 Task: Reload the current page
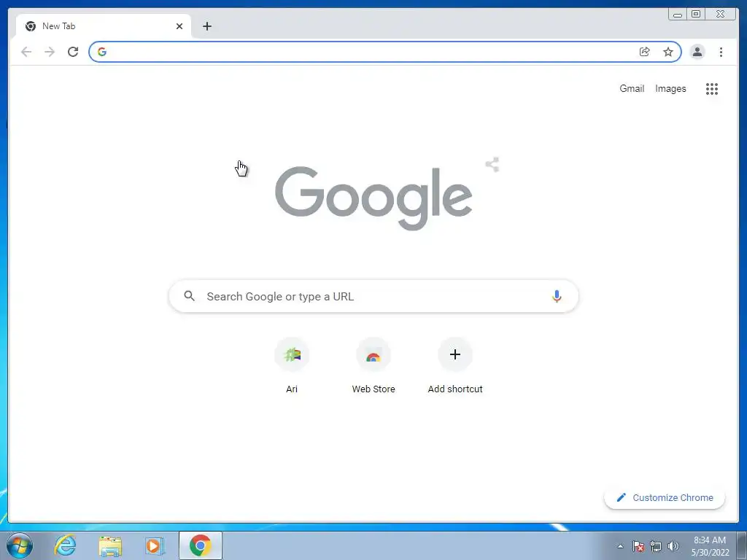click(x=73, y=52)
